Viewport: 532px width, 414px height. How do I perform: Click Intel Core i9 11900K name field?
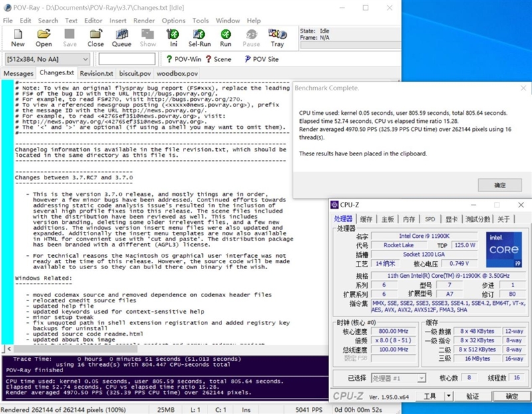pos(424,236)
